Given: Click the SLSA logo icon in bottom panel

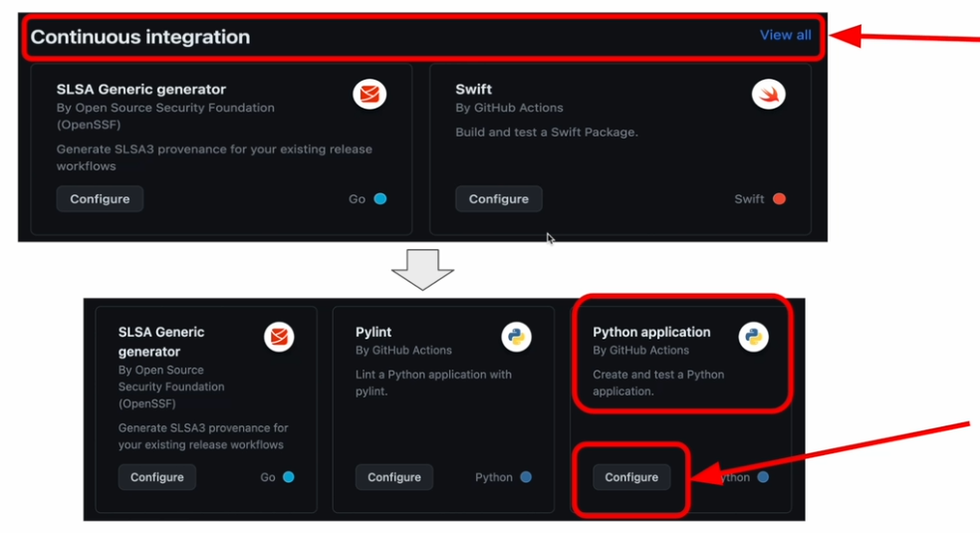Looking at the screenshot, I should pyautogui.click(x=279, y=337).
